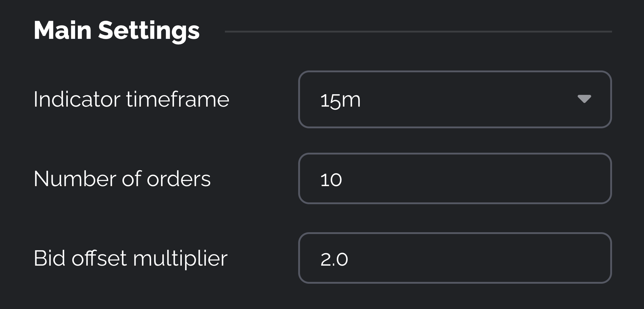This screenshot has width=644, height=309.
Task: Click the Main Settings heading
Action: [x=116, y=30]
